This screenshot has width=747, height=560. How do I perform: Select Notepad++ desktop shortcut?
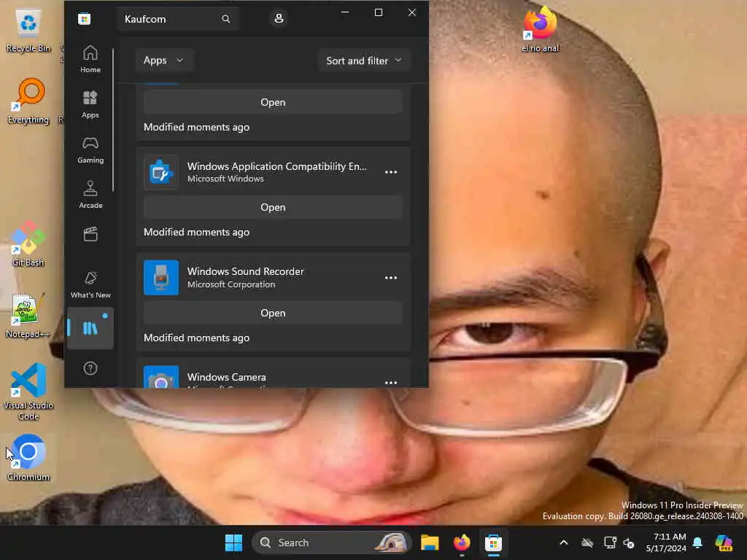pos(28,315)
